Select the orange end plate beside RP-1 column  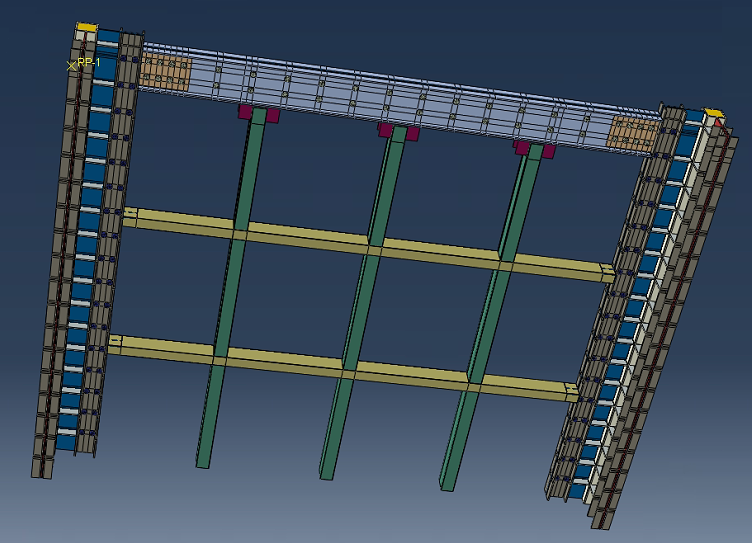coord(165,72)
